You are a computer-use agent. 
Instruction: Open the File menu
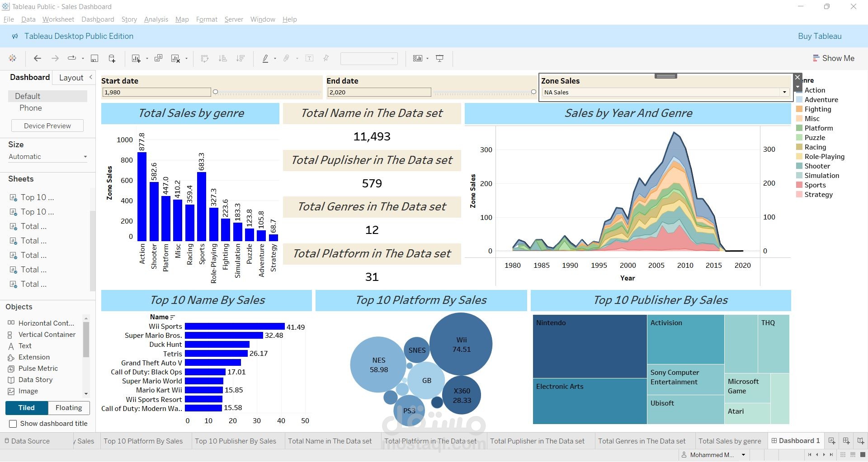pyautogui.click(x=9, y=19)
